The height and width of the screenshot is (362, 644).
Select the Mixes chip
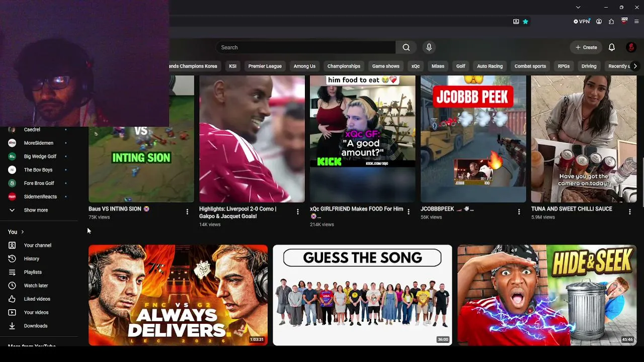[438, 66]
